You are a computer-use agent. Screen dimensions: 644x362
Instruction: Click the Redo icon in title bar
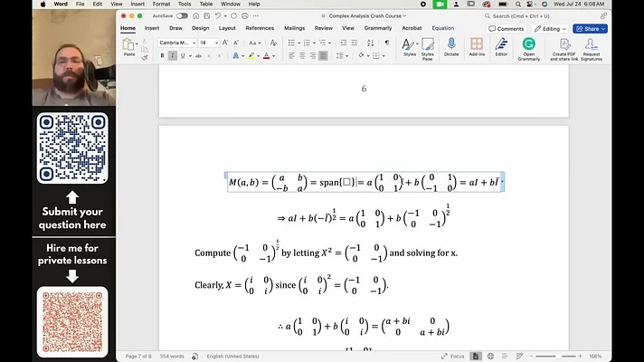233,16
